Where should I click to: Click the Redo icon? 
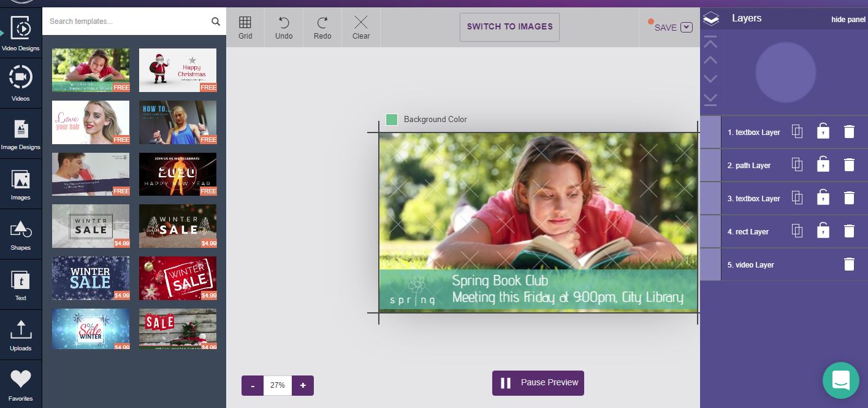(322, 26)
